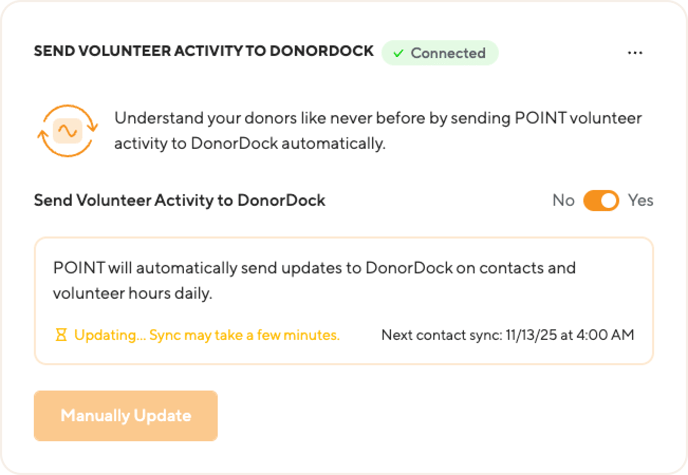
Task: Open the three-dot more options menu
Action: (635, 53)
